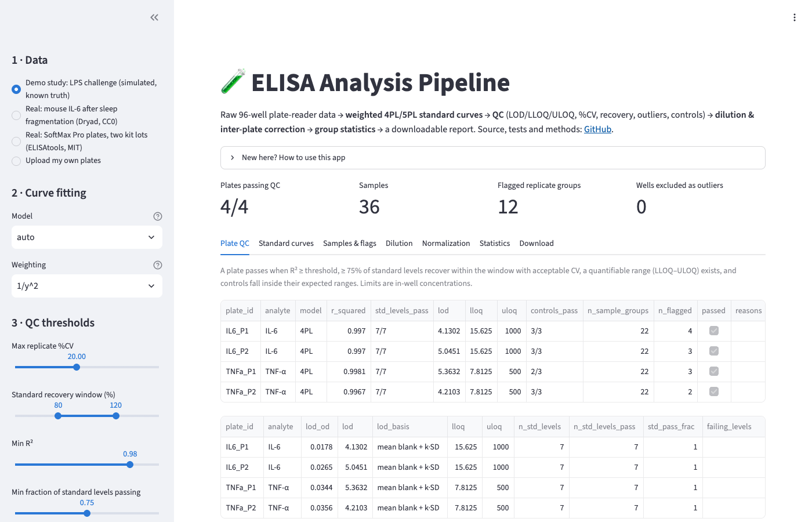Click the Min R² slider handle

(x=130, y=465)
